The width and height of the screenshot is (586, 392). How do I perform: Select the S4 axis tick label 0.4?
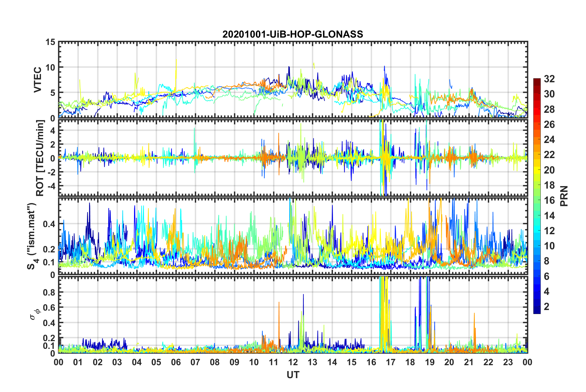point(49,224)
